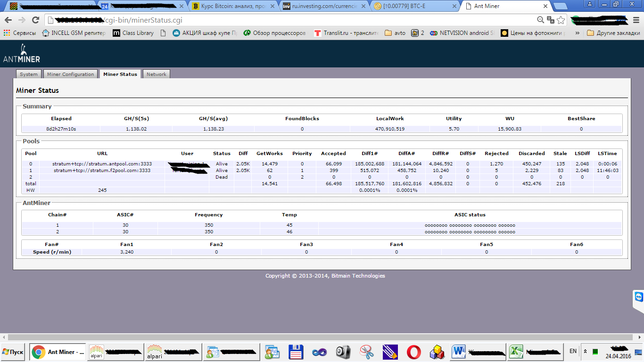Switch to the Miner Configuration tab
The width and height of the screenshot is (644, 362).
(71, 74)
